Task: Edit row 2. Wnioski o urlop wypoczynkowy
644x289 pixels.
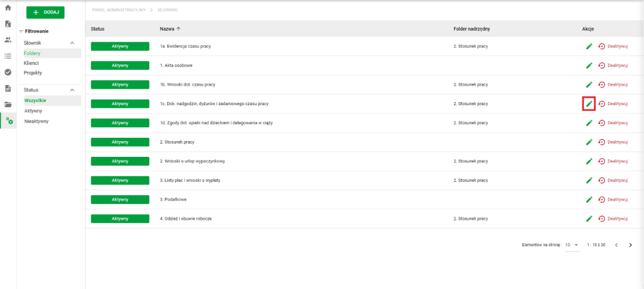Action: click(589, 161)
